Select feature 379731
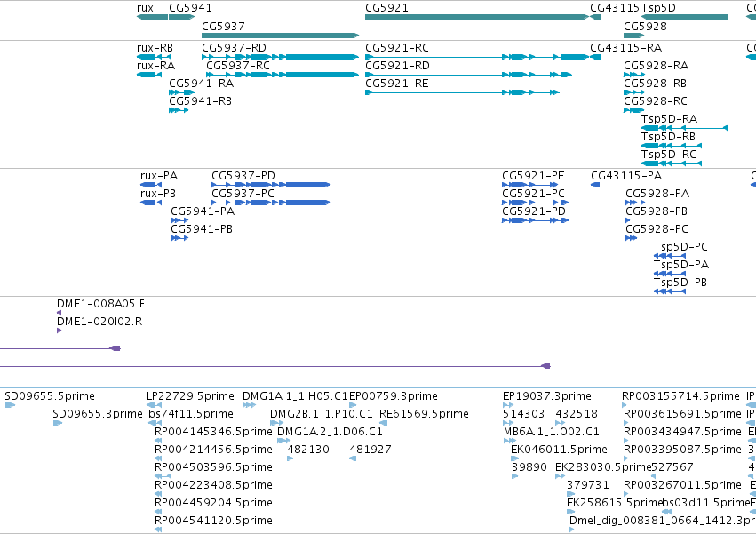 click(x=588, y=485)
